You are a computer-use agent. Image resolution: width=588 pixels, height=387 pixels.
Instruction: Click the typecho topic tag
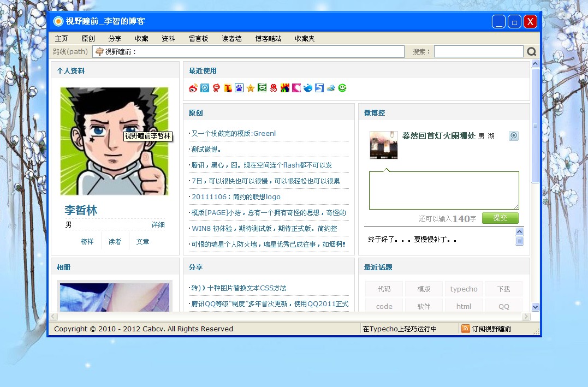[x=464, y=288]
